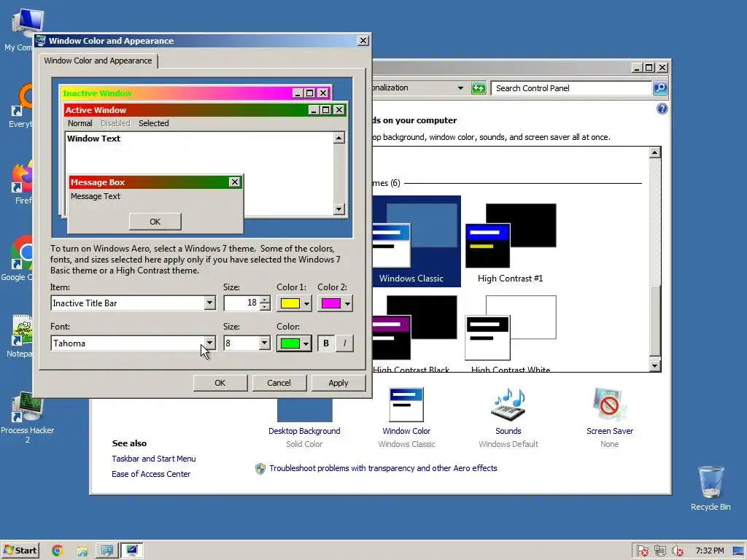747x560 pixels.
Task: Expand the font Size dropdown showing 8
Action: (264, 343)
